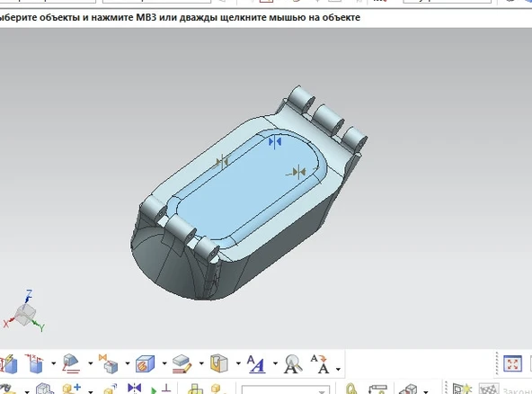Open dropdown beside the Add Component icon
Image resolution: width=532 pixels, height=394 pixels.
(x=91, y=391)
